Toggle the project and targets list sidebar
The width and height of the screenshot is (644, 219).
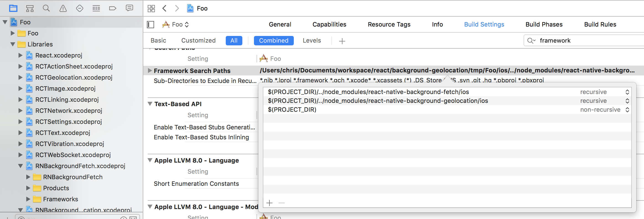pos(150,25)
